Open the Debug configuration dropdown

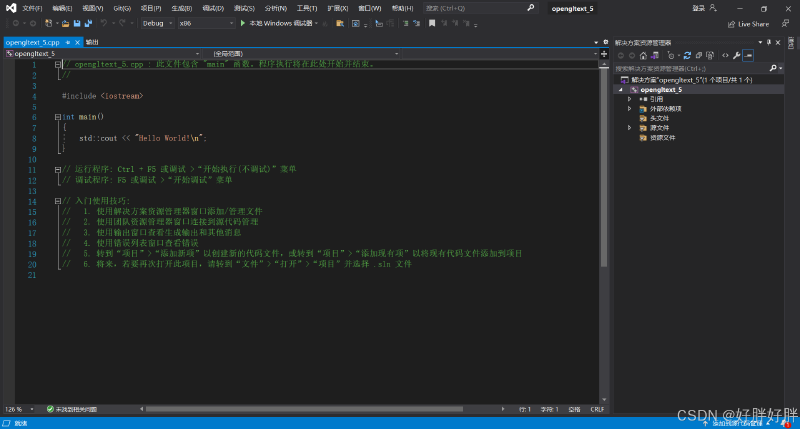pyautogui.click(x=157, y=23)
